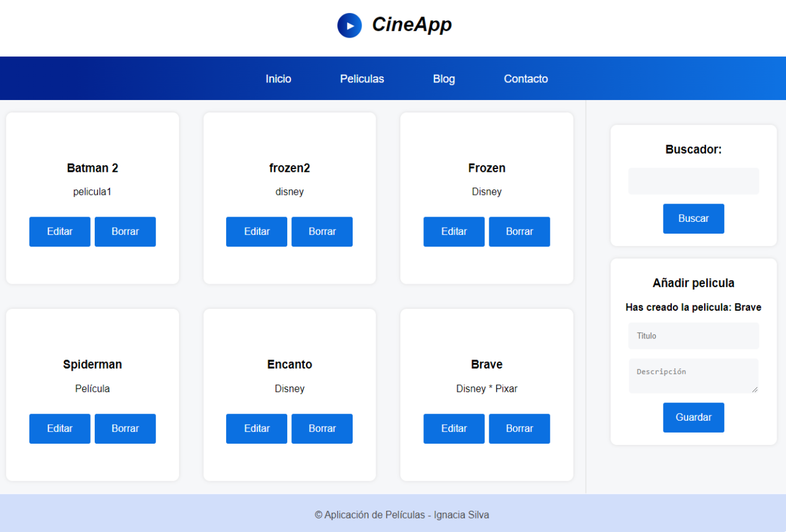
Task: Click the Batman 2 card title
Action: 92,168
